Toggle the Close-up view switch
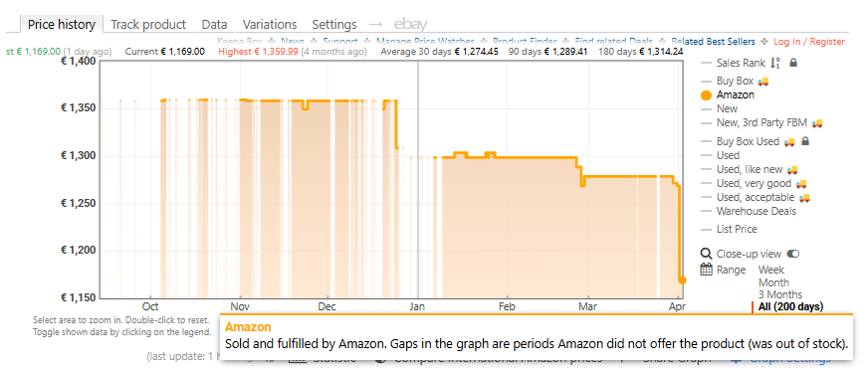 (x=793, y=254)
